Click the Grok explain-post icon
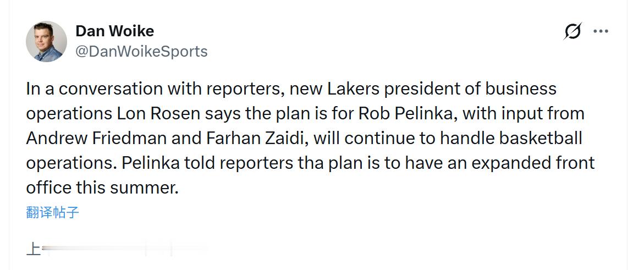The width and height of the screenshot is (644, 270). click(x=573, y=32)
